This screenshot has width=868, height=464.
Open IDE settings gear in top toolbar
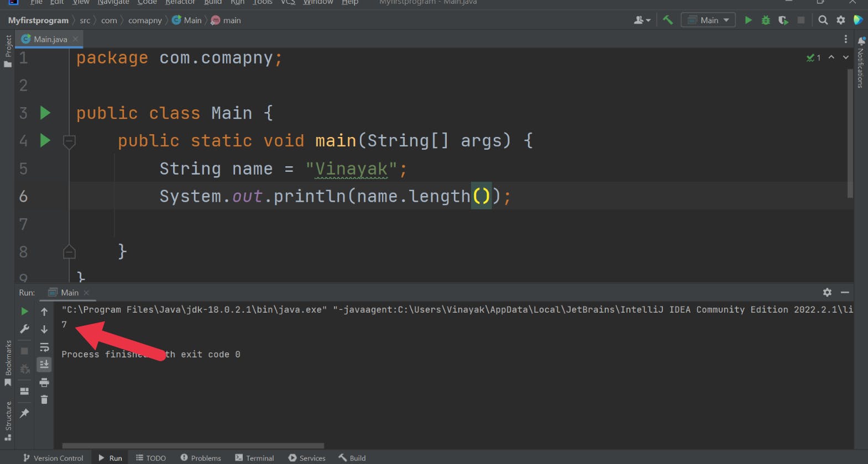[x=841, y=20]
